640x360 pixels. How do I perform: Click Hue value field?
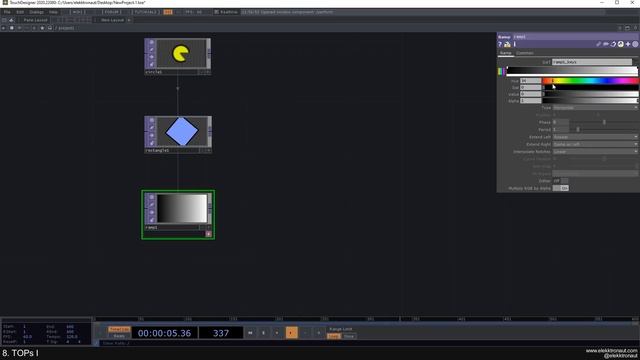coord(530,81)
